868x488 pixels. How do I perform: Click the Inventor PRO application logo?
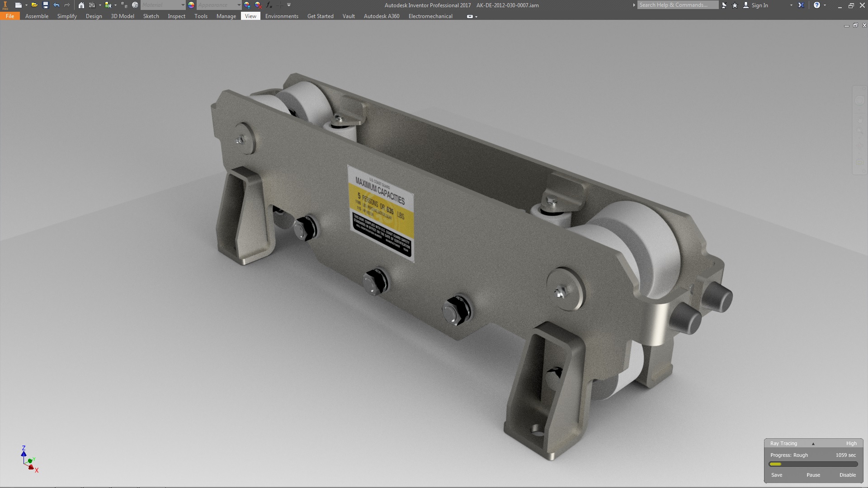coord(5,5)
